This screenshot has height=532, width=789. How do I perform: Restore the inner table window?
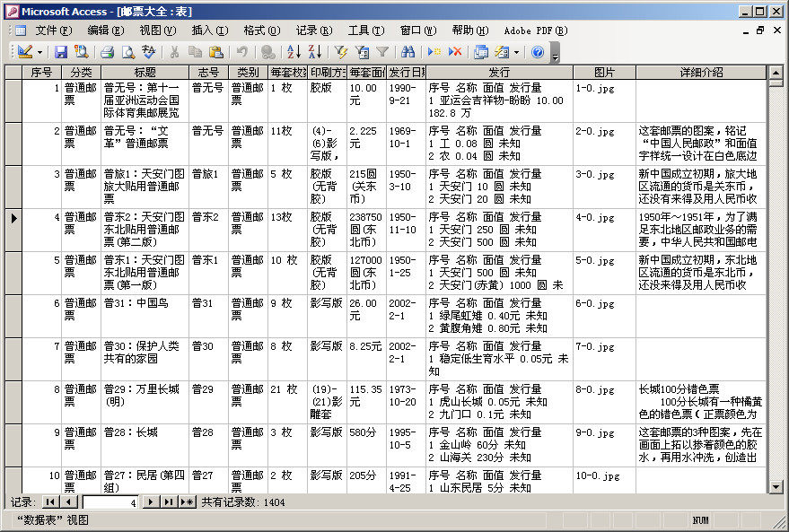760,31
